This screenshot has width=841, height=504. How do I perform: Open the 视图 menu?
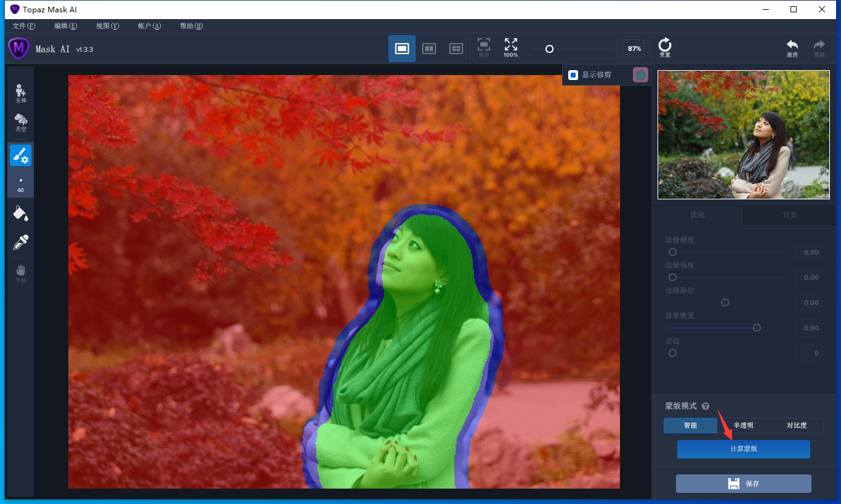pos(107,26)
